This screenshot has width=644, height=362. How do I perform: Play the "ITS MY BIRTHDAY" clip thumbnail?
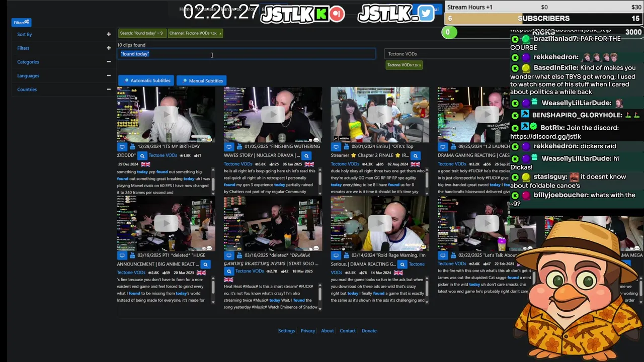[166, 115]
